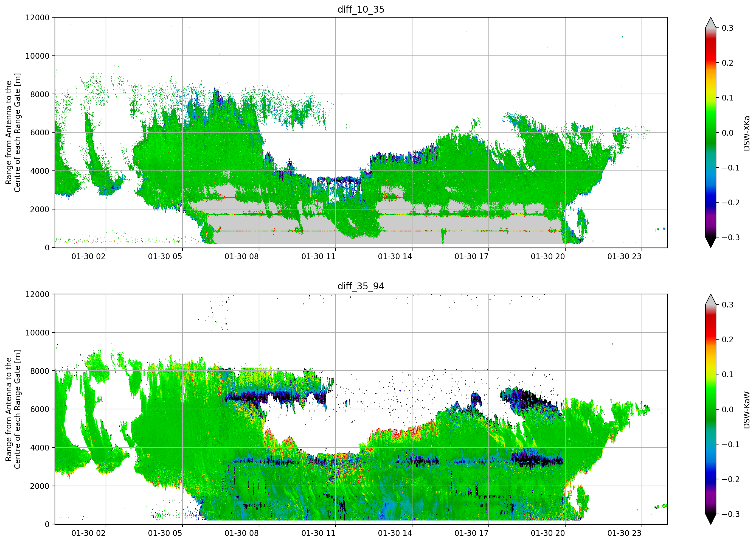Click the "01-30 20" time tick under diff_10_35

tap(548, 256)
